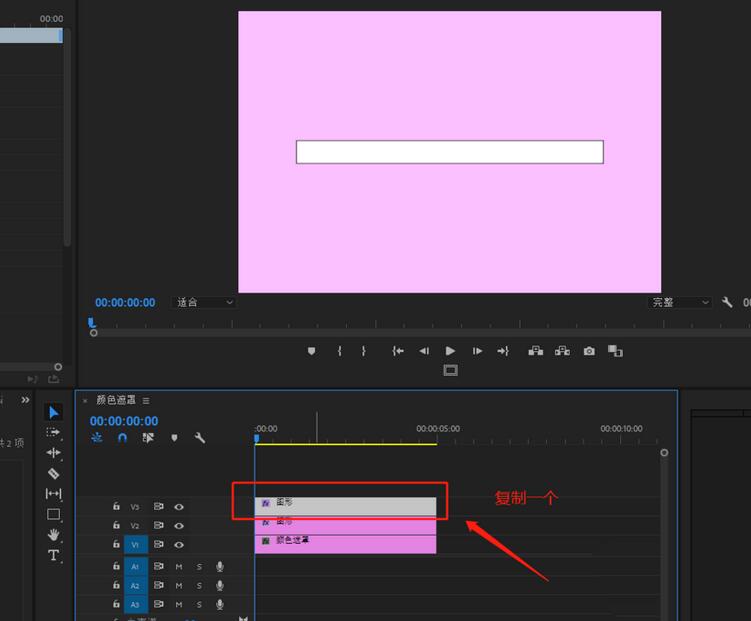Open the 完整 playback resolution dropdown
The width and height of the screenshot is (751, 621).
[680, 303]
